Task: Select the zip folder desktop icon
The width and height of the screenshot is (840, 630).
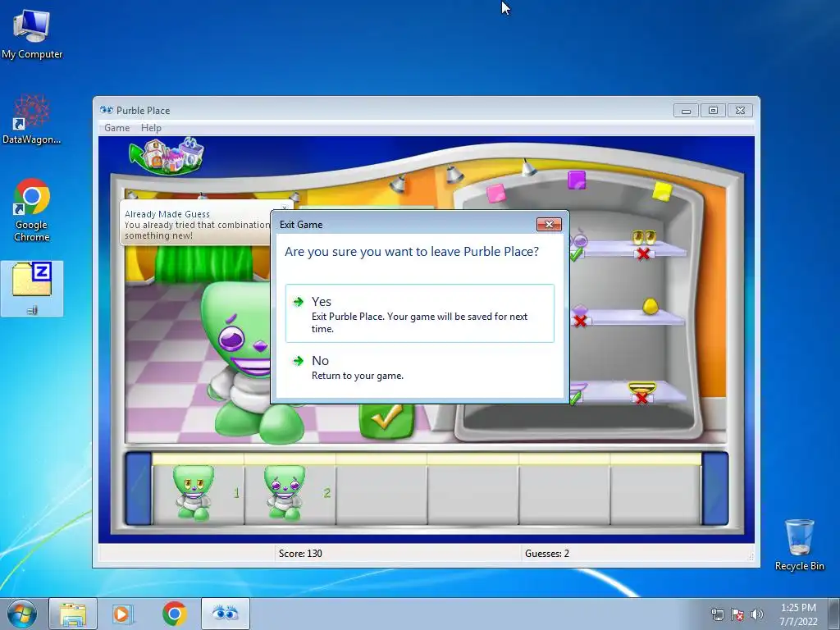Action: (x=32, y=288)
